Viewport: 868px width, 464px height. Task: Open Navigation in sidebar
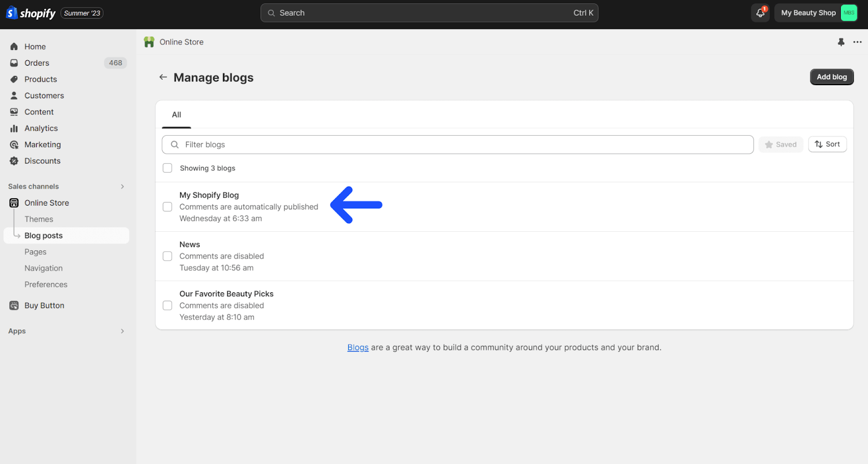[43, 268]
